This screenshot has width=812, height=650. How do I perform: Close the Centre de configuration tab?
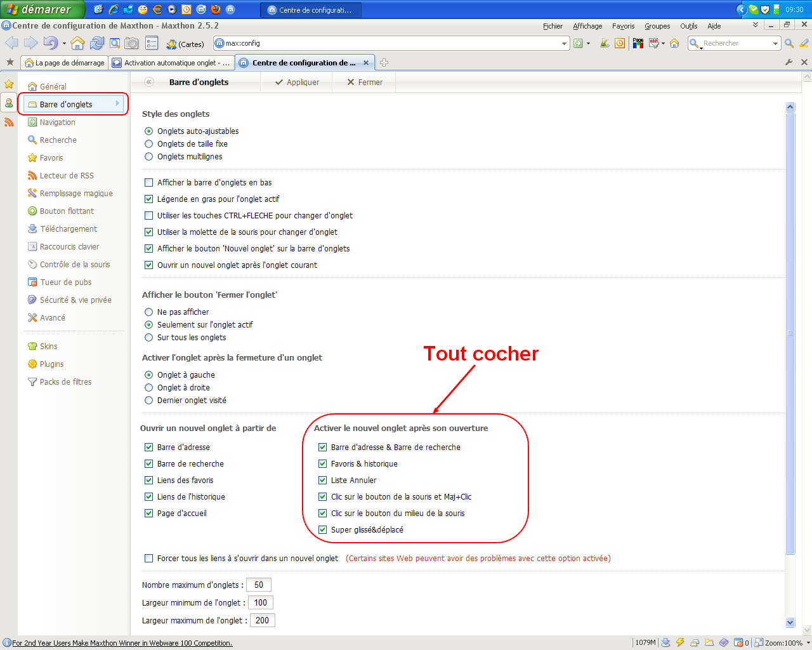coord(366,63)
